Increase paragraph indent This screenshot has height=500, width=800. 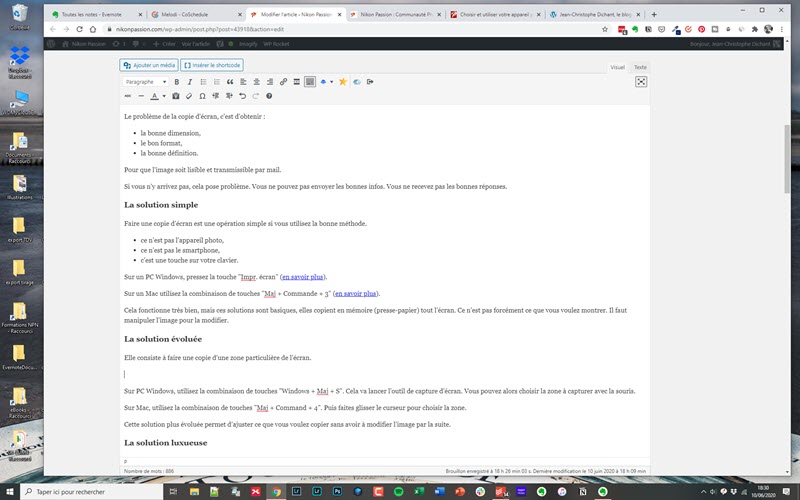pos(229,96)
